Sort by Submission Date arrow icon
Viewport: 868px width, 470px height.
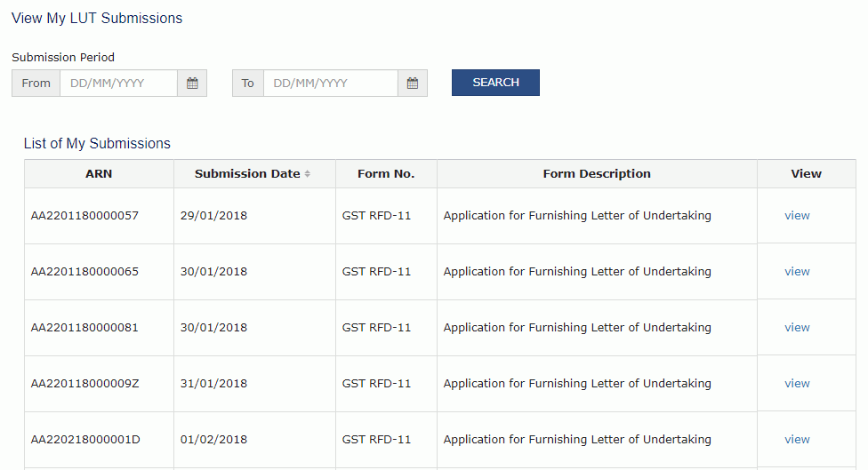(x=307, y=173)
